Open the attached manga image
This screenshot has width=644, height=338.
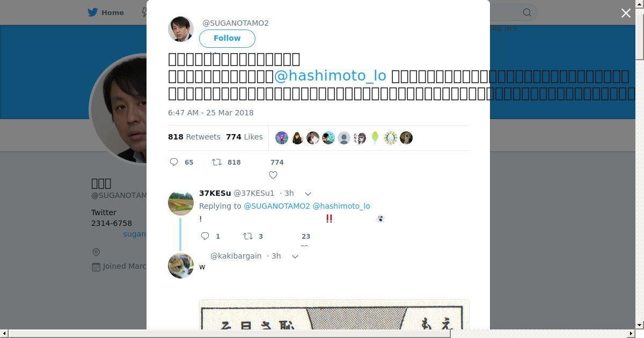334,315
